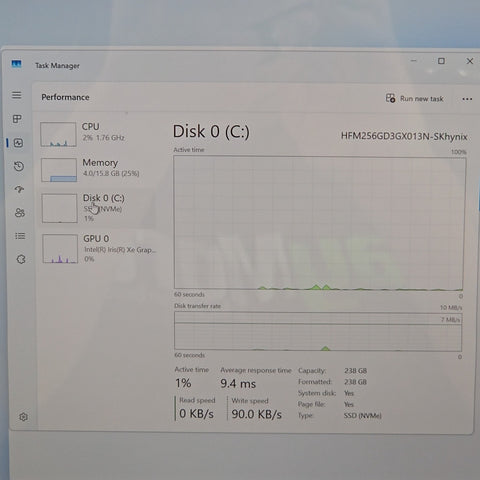This screenshot has width=480, height=480.
Task: Open the Details page list icon
Action: (20, 236)
